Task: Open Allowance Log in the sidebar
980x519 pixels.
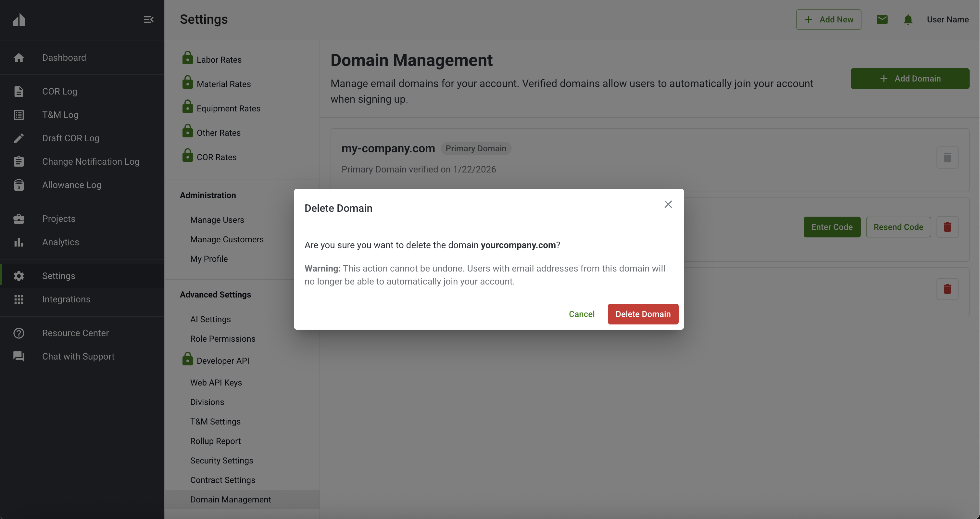Action: 71,185
